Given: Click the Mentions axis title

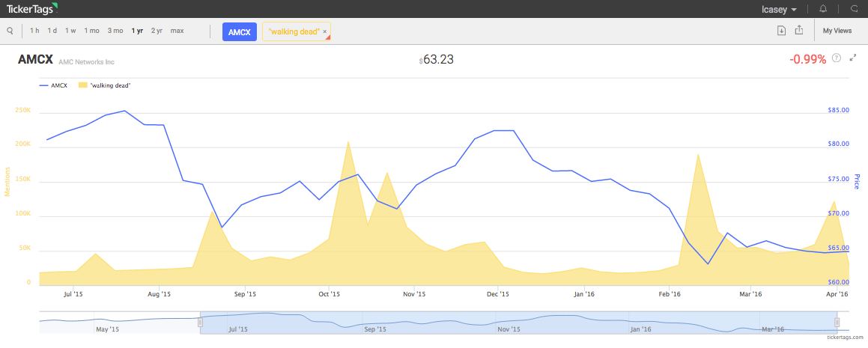Looking at the screenshot, I should point(7,182).
